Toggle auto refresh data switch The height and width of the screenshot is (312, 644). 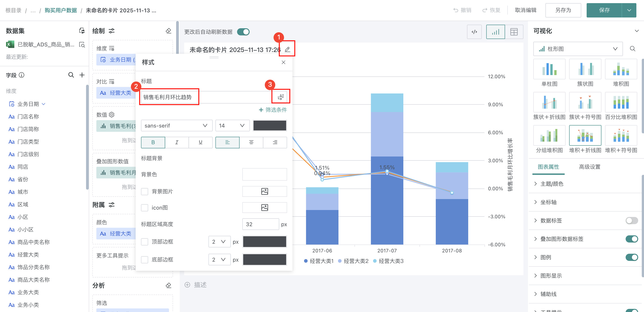pos(243,32)
